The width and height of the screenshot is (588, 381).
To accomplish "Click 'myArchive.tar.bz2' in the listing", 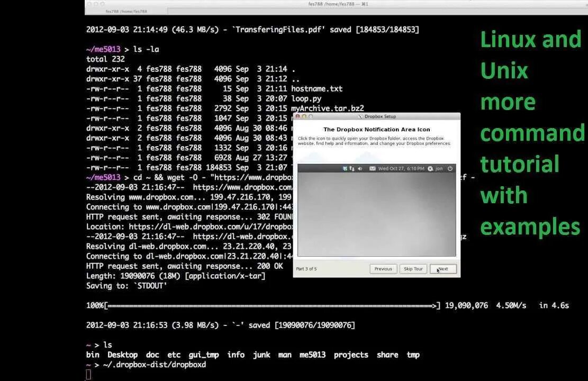I will (328, 108).
